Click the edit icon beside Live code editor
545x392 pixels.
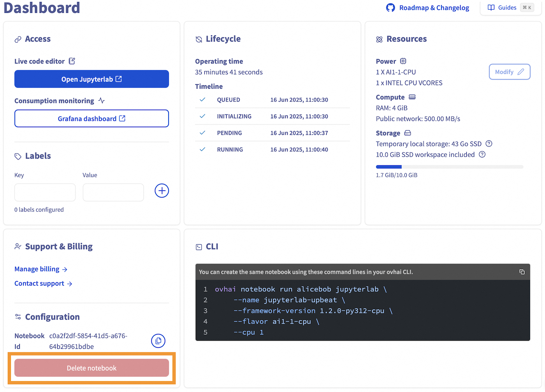click(x=72, y=61)
